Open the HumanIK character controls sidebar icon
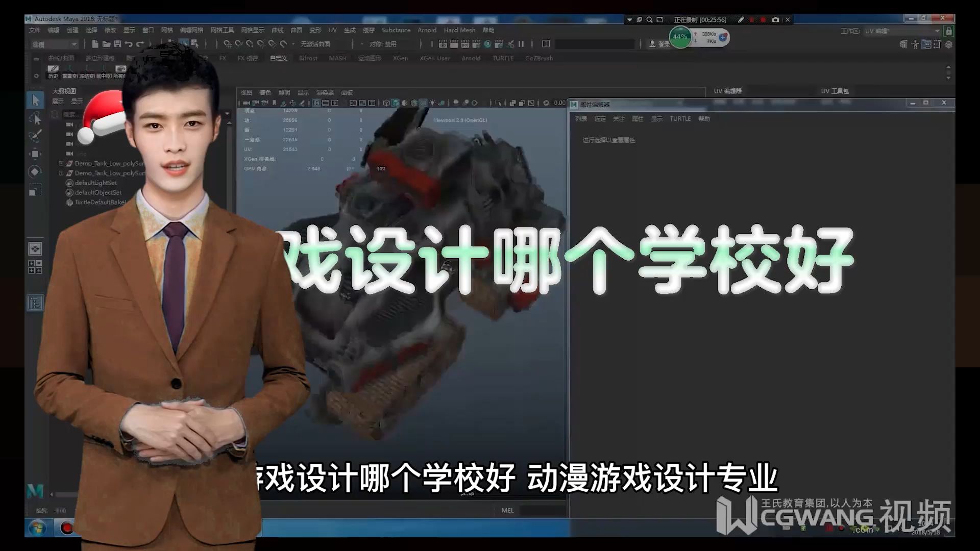 point(915,44)
